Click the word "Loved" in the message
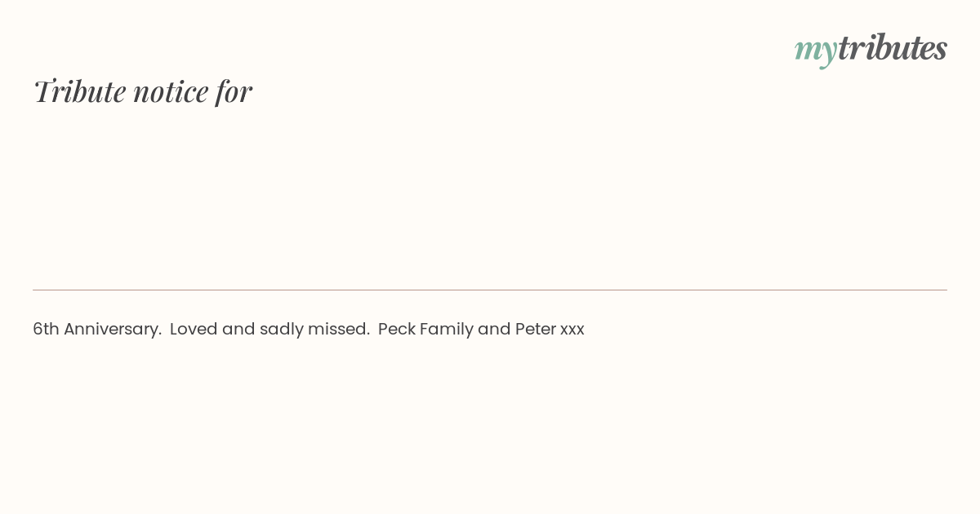 pyautogui.click(x=194, y=329)
